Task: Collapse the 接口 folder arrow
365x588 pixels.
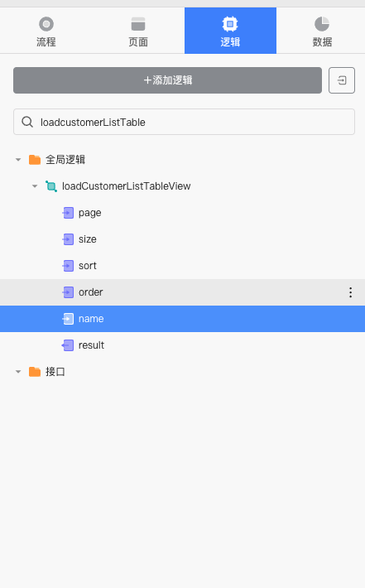Action: (18, 372)
